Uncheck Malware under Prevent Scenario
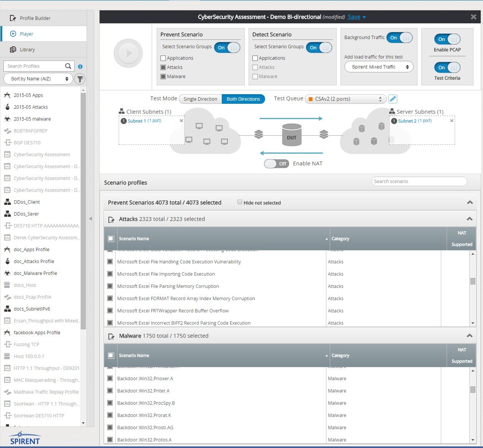Screen dimensions: 483x448 coord(163,77)
